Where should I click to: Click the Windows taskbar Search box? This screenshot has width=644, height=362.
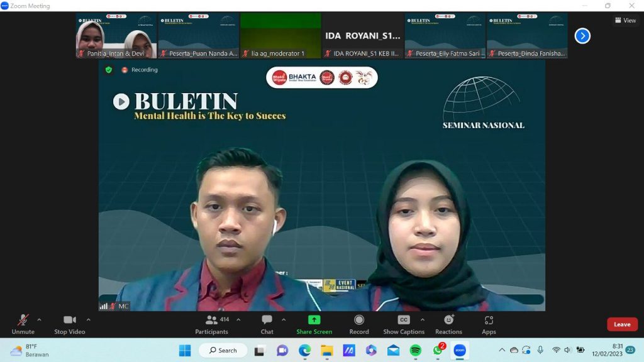223,350
